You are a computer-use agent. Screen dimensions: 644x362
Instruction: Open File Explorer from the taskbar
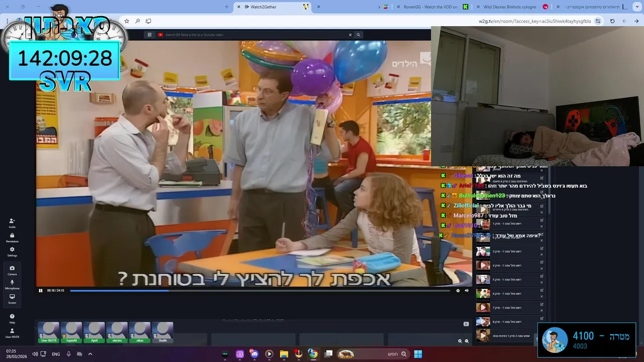[284, 354]
